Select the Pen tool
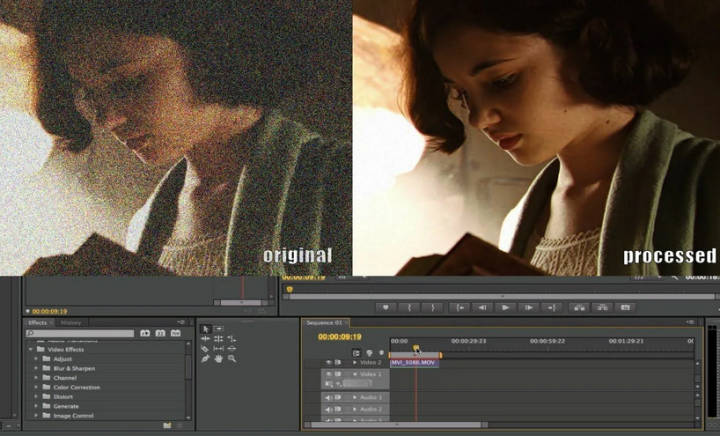 (205, 358)
